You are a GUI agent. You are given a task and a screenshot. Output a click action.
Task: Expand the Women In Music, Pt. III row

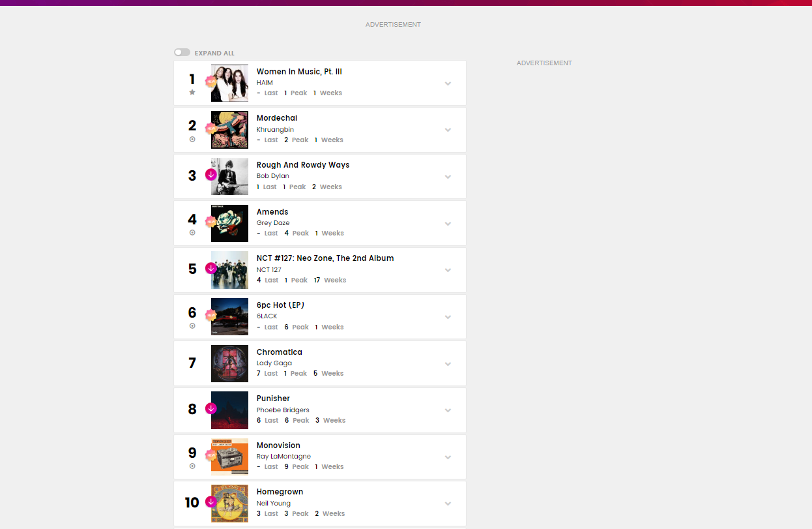coord(448,83)
